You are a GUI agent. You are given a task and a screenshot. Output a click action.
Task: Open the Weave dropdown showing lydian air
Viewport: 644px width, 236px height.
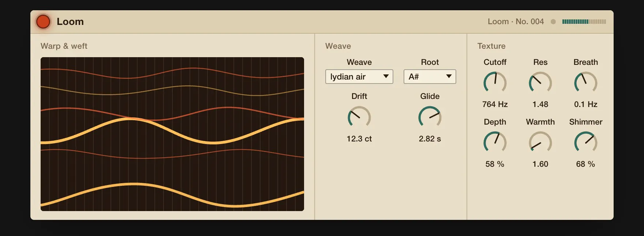point(359,77)
